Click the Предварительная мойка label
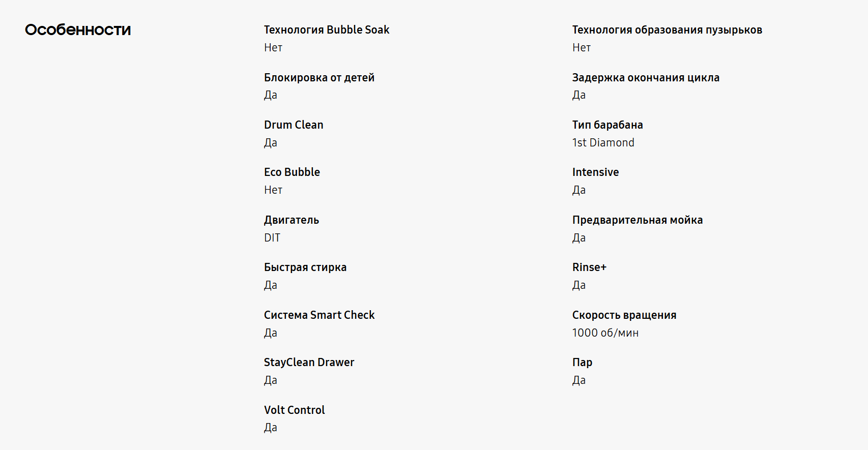This screenshot has width=868, height=450. tap(638, 220)
